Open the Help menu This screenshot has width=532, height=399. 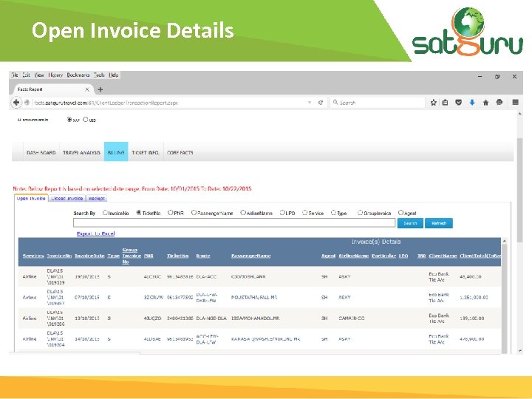(114, 75)
